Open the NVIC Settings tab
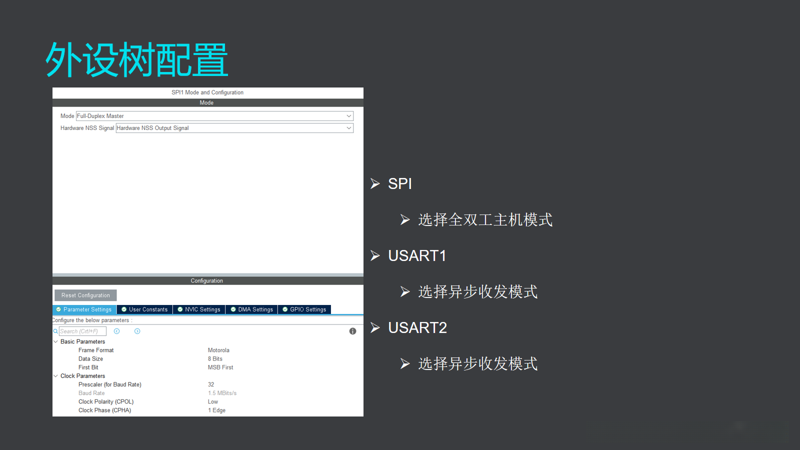Image resolution: width=800 pixels, height=450 pixels. coord(199,310)
